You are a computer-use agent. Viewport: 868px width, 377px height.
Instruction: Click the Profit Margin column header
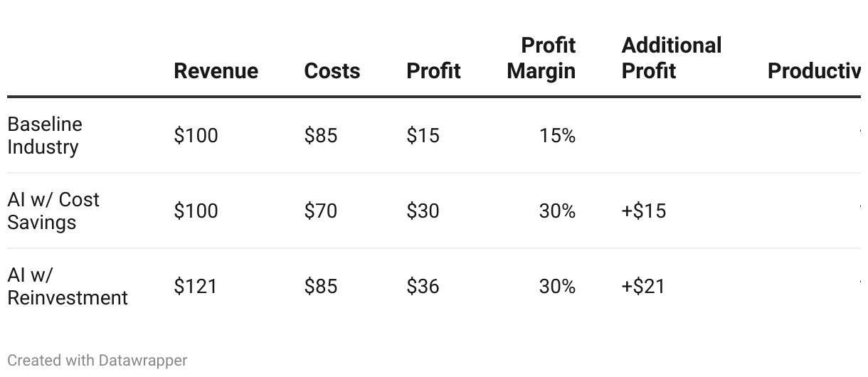coord(541,58)
